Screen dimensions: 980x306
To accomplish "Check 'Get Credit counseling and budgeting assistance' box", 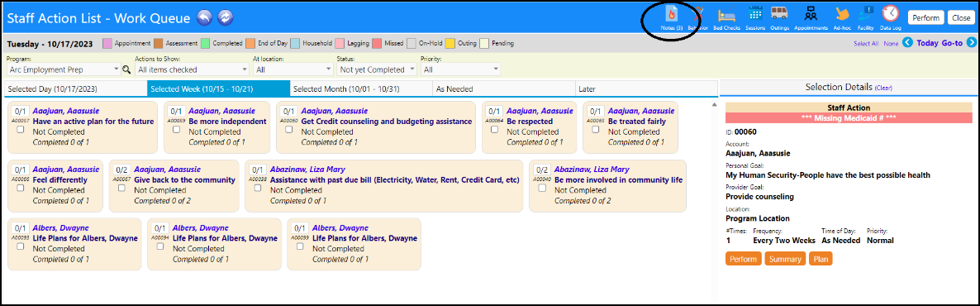I will [x=288, y=130].
